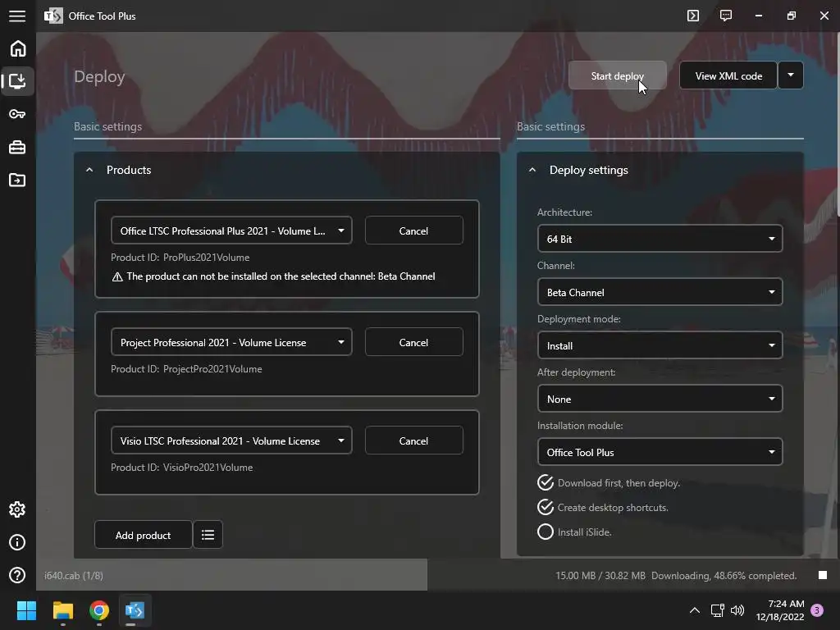The image size is (840, 630).
Task: Open the arrow menu beside View XML code
Action: [x=791, y=75]
